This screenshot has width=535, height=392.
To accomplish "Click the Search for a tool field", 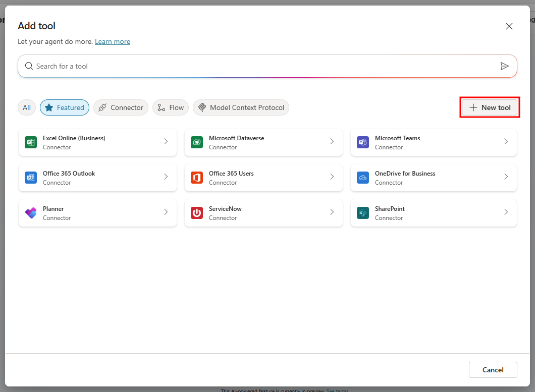I will [x=268, y=66].
